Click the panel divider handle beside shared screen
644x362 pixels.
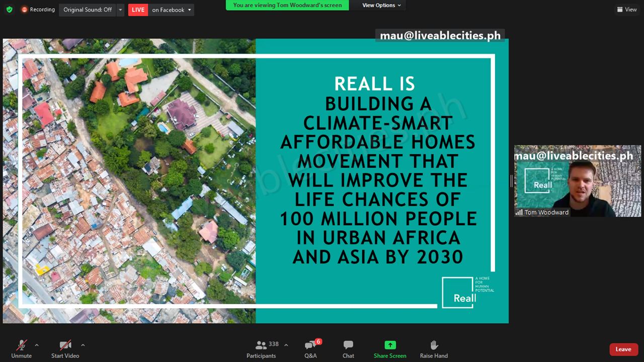click(x=511, y=181)
